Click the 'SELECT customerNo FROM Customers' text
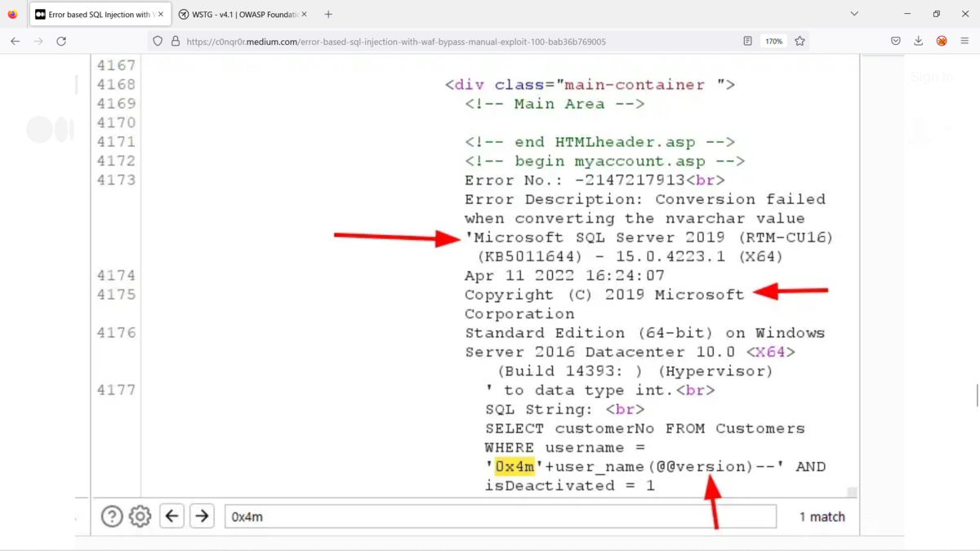The width and height of the screenshot is (980, 551). pos(644,429)
